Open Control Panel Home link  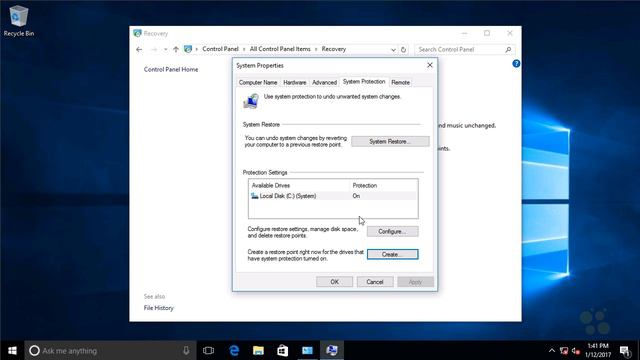[171, 69]
